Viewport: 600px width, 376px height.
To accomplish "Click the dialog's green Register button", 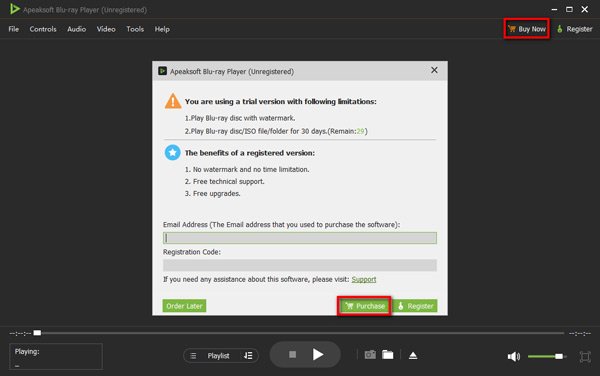I will pos(415,306).
